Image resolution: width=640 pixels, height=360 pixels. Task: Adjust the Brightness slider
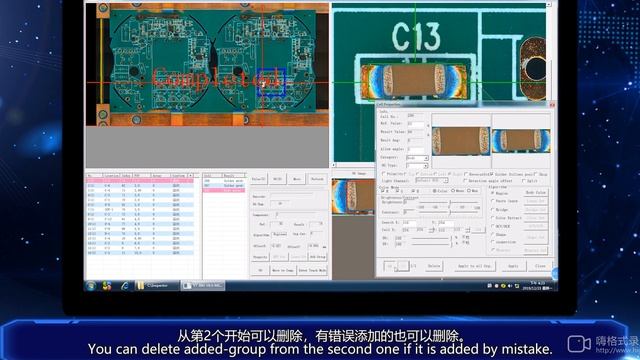(450, 202)
